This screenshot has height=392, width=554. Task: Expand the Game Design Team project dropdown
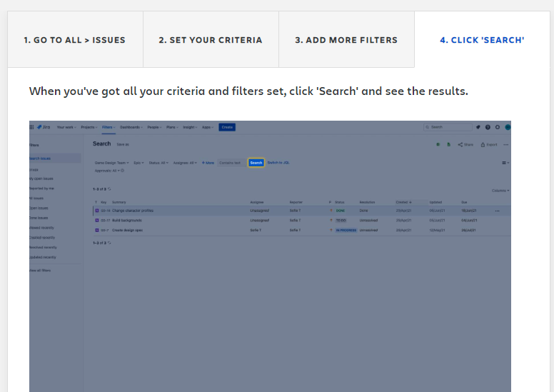[111, 163]
